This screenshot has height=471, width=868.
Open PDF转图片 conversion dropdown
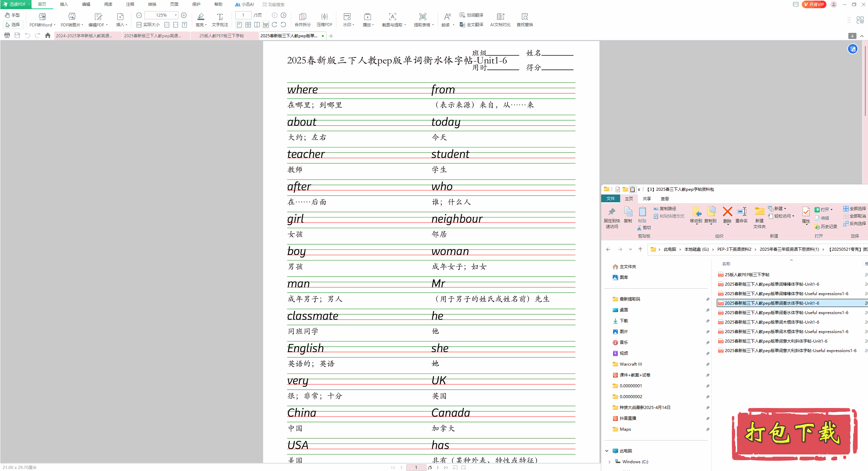tap(72, 20)
